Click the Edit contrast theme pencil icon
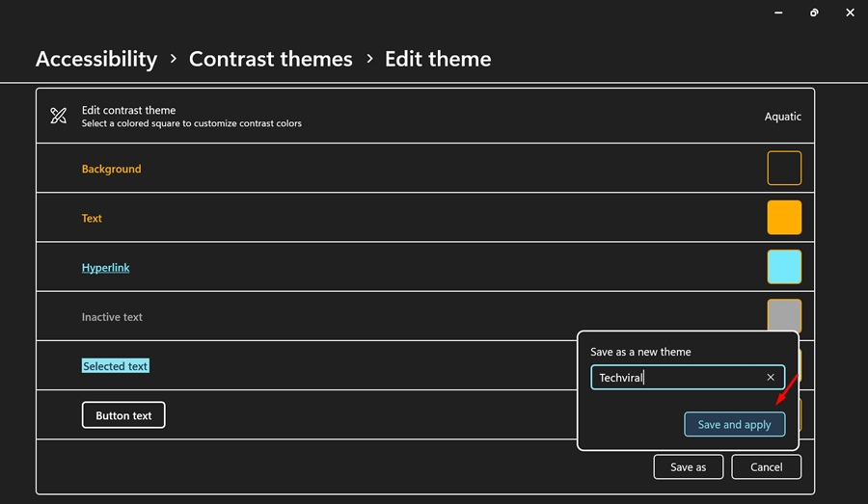The width and height of the screenshot is (868, 504). point(58,116)
